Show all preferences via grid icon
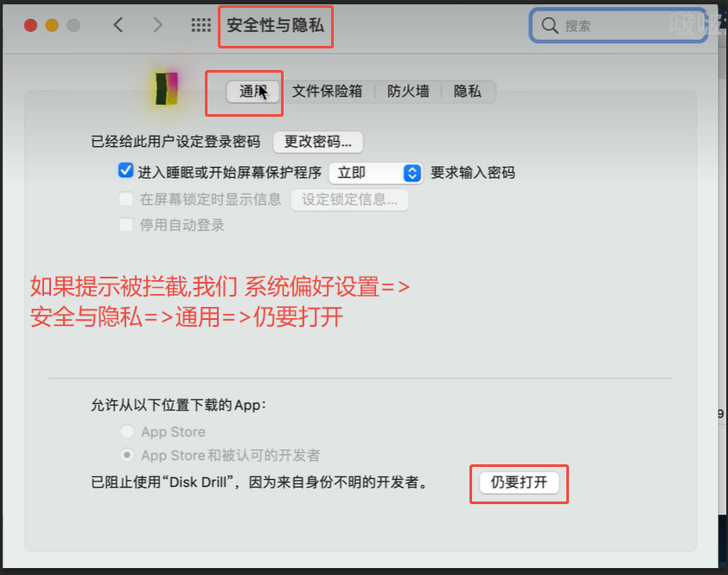728x575 pixels. (201, 25)
